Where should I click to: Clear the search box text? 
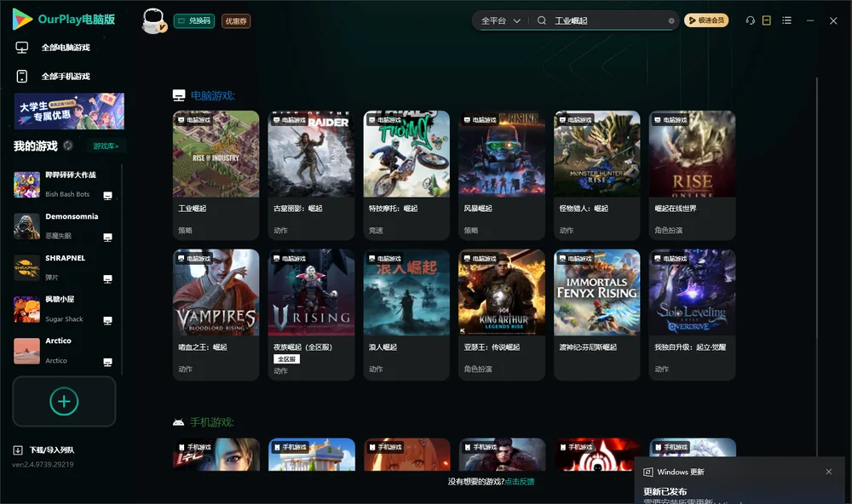[671, 20]
